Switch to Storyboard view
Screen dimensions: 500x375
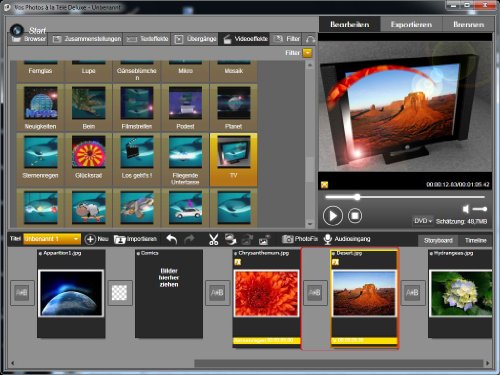(438, 240)
